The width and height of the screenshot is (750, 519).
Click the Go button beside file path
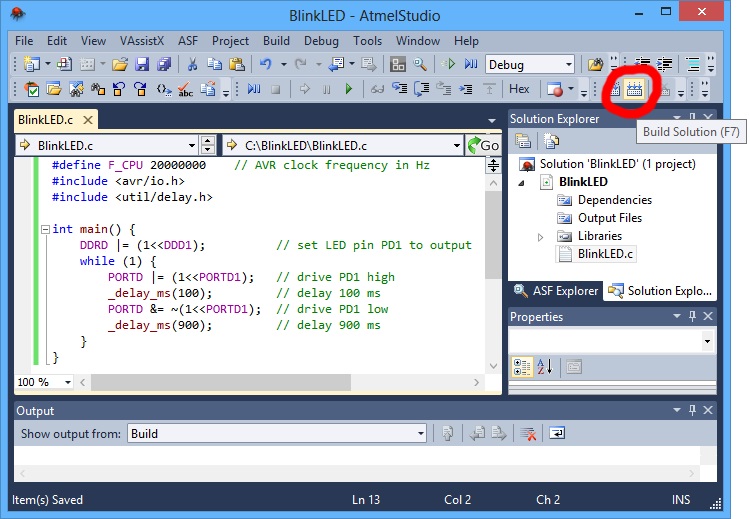pyautogui.click(x=482, y=145)
